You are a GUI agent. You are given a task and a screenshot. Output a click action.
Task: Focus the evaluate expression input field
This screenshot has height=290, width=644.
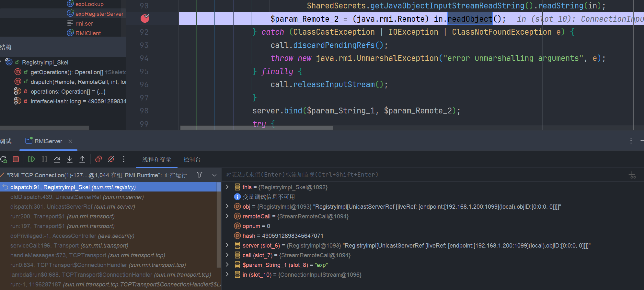pyautogui.click(x=424, y=175)
